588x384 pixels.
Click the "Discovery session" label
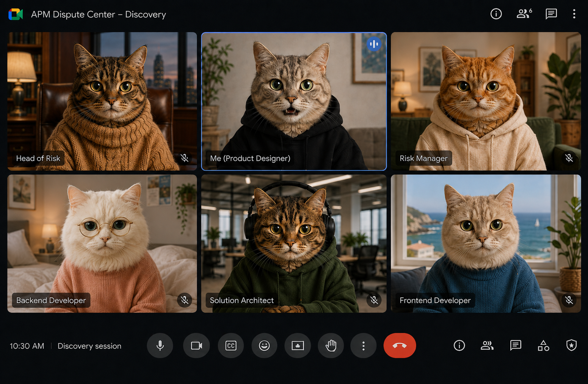point(89,346)
